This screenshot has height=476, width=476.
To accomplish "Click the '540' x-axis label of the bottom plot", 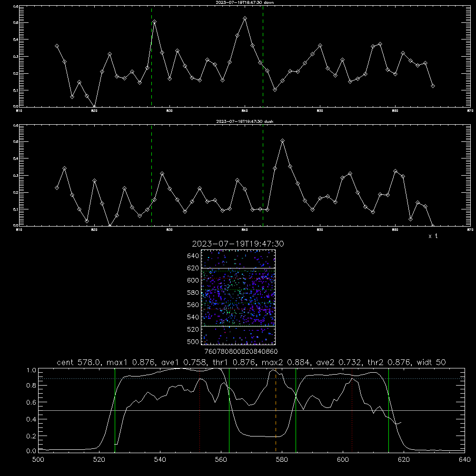I will click(160, 460).
